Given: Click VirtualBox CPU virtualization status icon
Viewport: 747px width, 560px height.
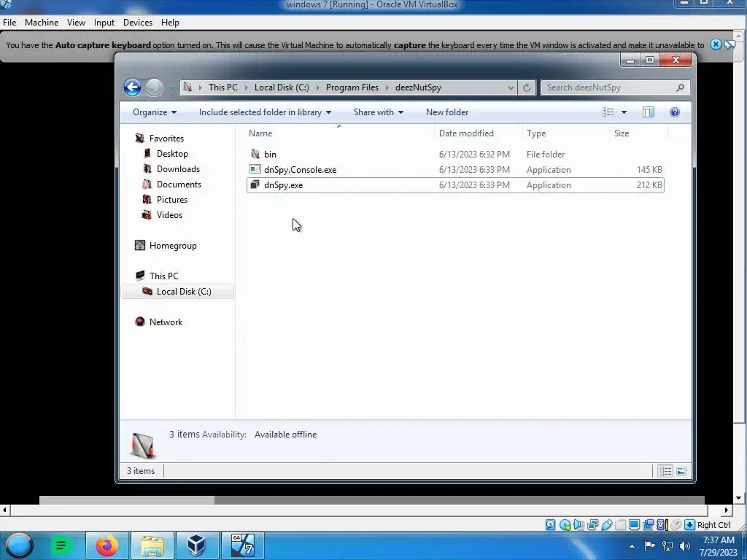Looking at the screenshot, I should coord(662,525).
